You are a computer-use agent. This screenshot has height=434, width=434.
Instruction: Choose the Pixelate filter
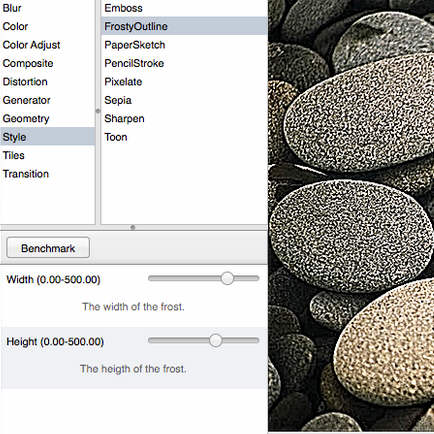[x=184, y=82]
